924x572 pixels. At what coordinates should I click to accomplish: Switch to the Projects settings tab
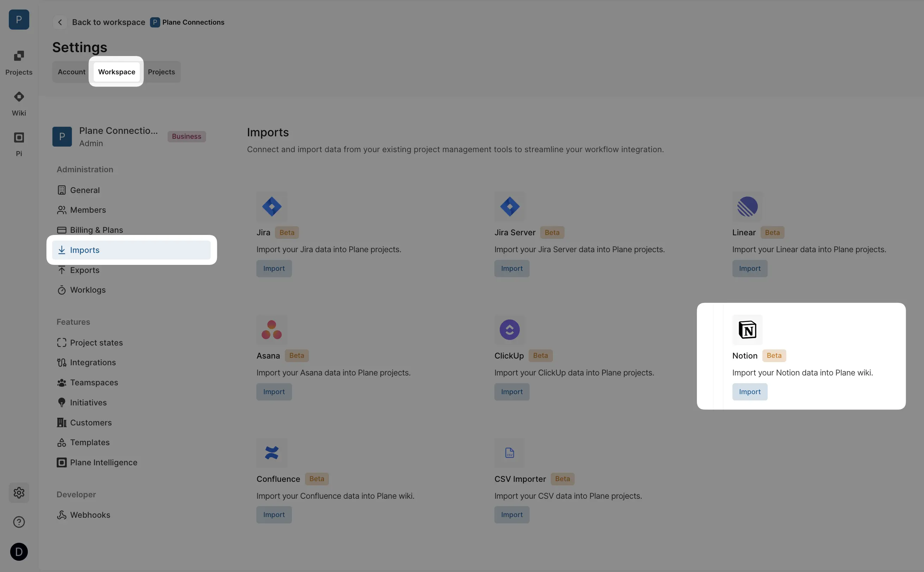click(x=162, y=72)
